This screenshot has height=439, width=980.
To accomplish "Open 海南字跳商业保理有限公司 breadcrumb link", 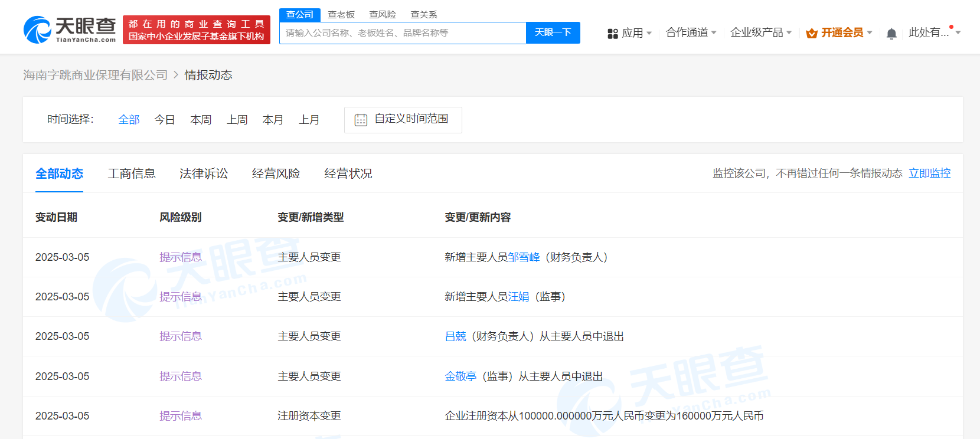I will 96,75.
